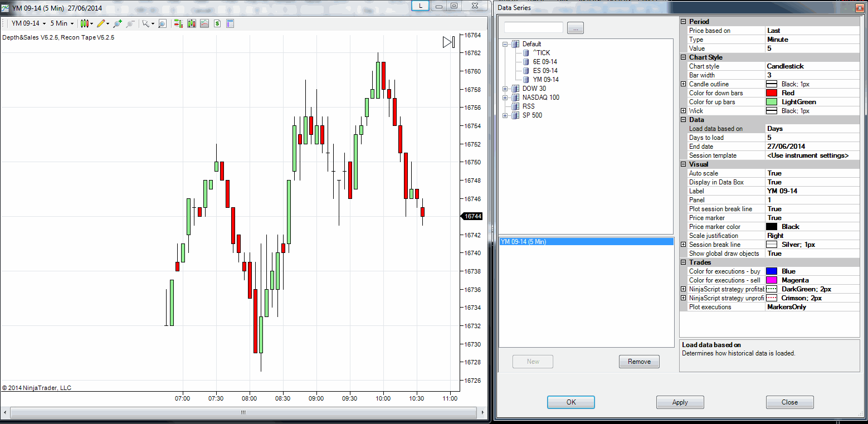The width and height of the screenshot is (868, 424).
Task: Expand the NASDAQ 100 instrument list
Action: pyautogui.click(x=505, y=98)
